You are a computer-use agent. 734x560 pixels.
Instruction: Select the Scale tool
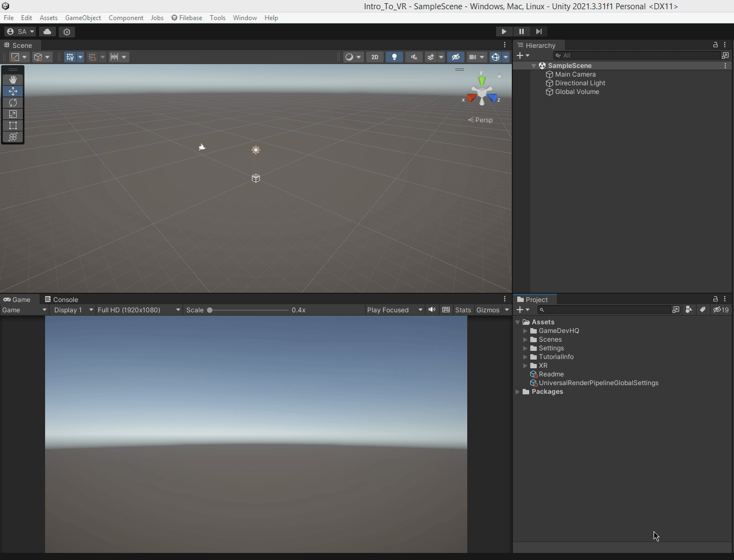coord(12,114)
